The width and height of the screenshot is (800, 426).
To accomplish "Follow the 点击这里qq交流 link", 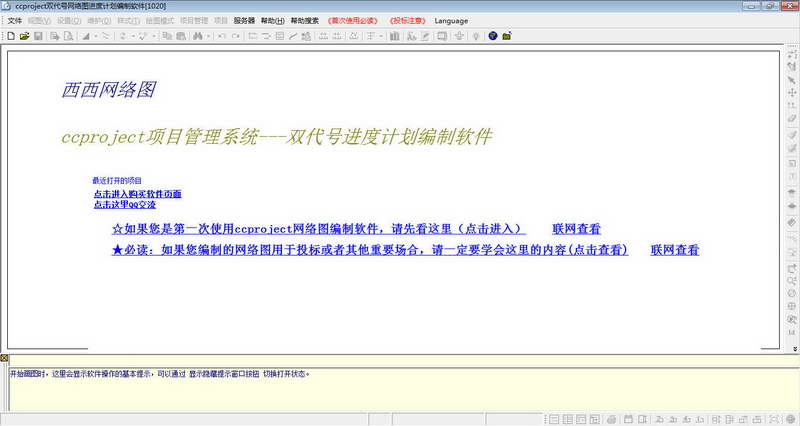I will click(x=124, y=205).
